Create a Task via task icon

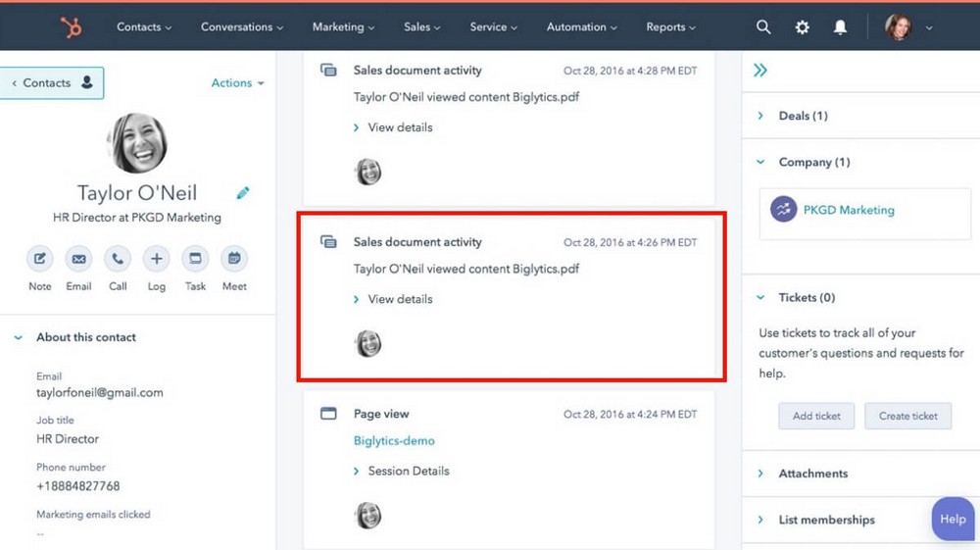pyautogui.click(x=195, y=259)
